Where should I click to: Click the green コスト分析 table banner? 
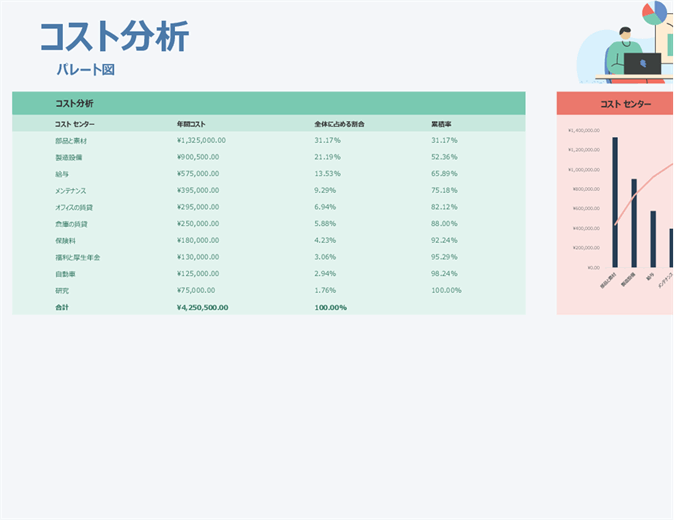(x=268, y=103)
